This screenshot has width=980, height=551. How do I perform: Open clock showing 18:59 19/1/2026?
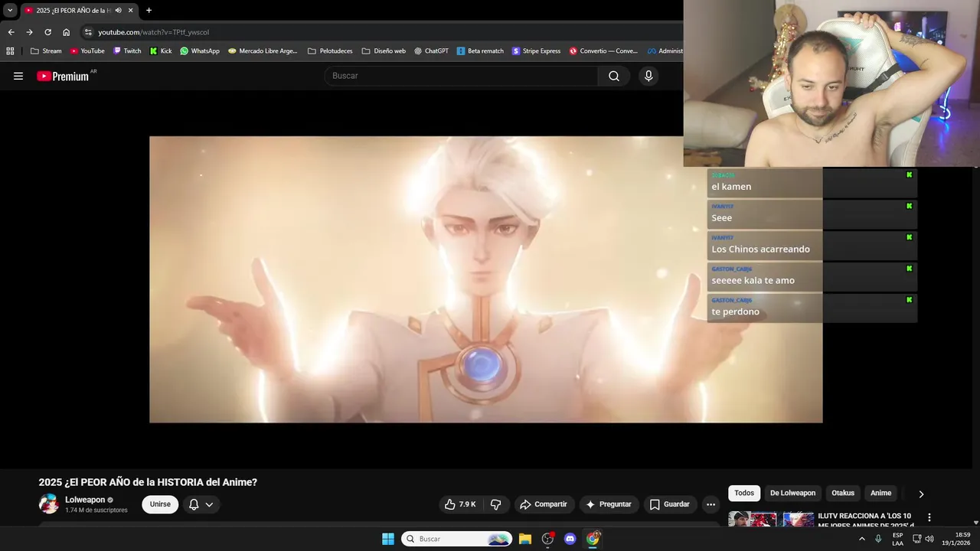956,539
